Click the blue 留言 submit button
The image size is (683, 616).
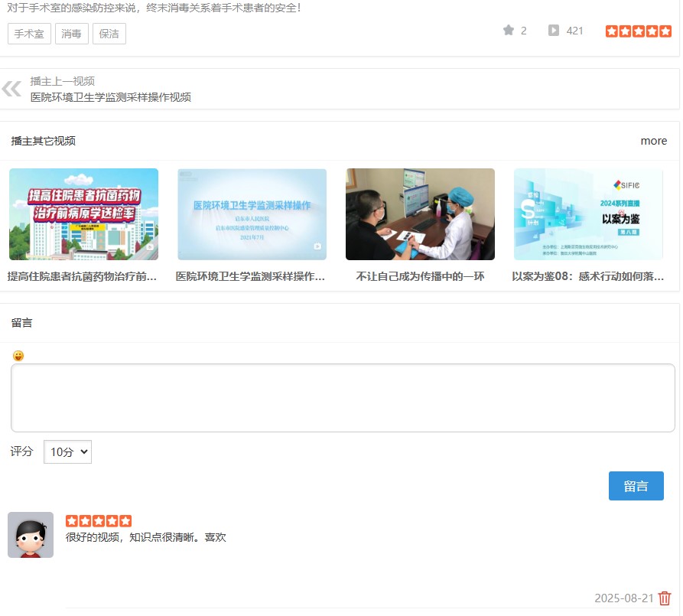click(x=636, y=486)
